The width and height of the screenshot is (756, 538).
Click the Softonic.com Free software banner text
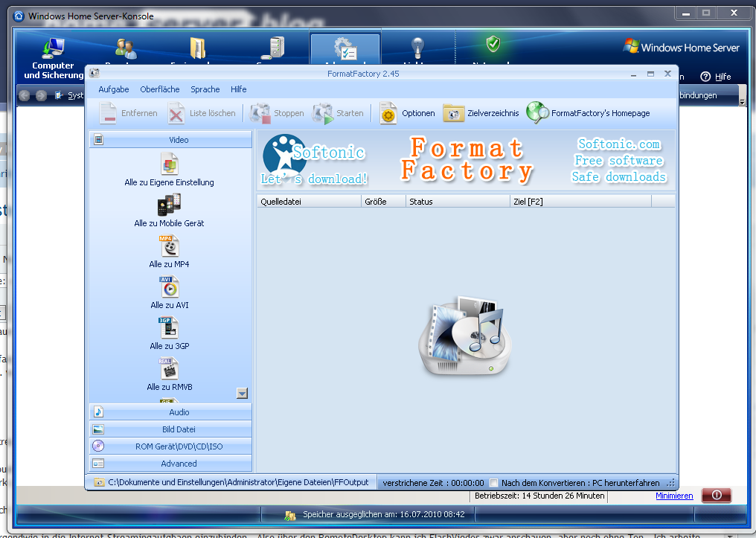[x=619, y=160]
